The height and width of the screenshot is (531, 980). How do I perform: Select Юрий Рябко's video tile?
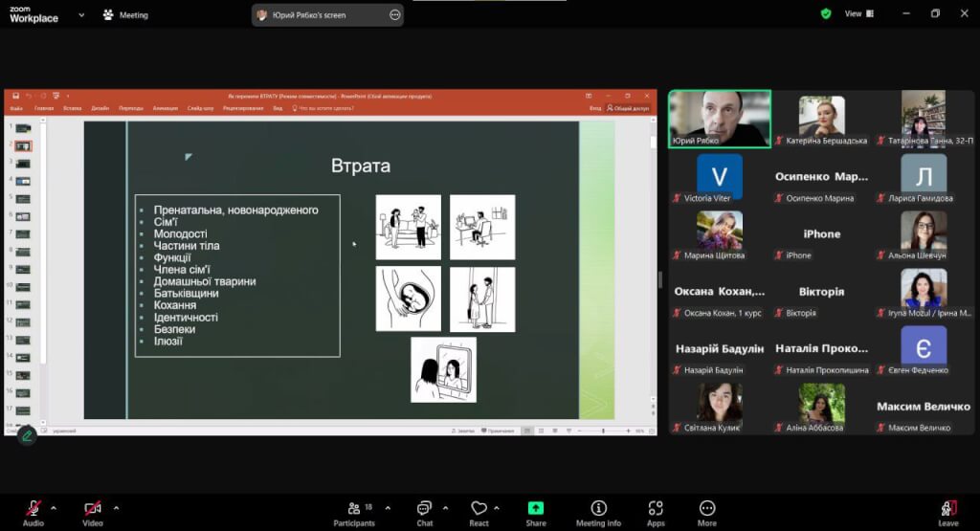[720, 119]
